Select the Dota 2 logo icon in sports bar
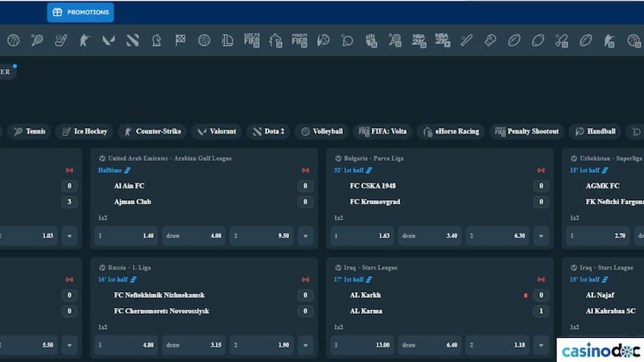Image resolution: width=644 pixels, height=362 pixels. tap(132, 40)
